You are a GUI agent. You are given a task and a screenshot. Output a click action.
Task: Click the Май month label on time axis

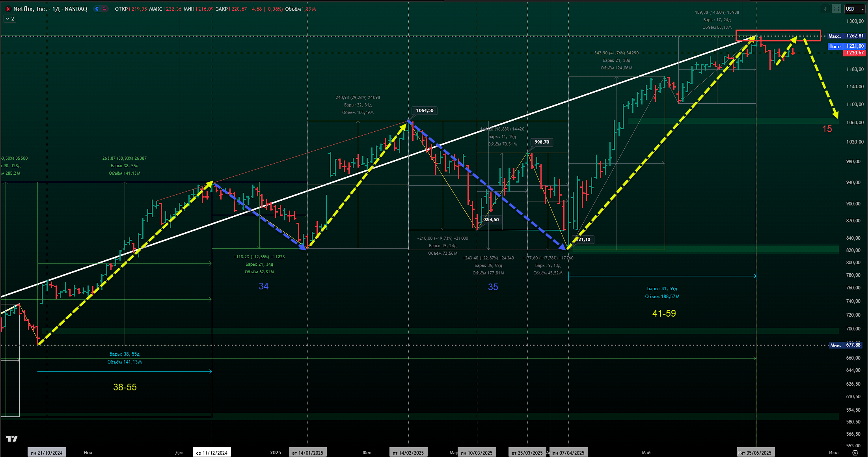tap(646, 453)
